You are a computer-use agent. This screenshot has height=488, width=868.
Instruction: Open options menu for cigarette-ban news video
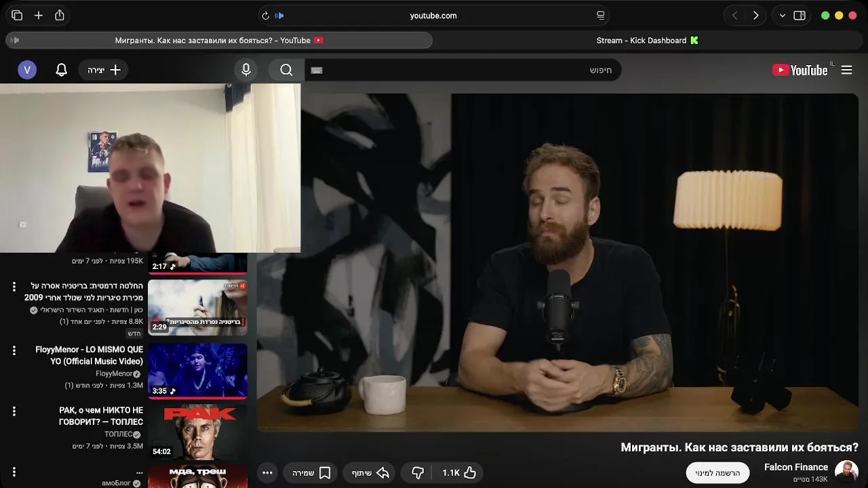(x=14, y=287)
